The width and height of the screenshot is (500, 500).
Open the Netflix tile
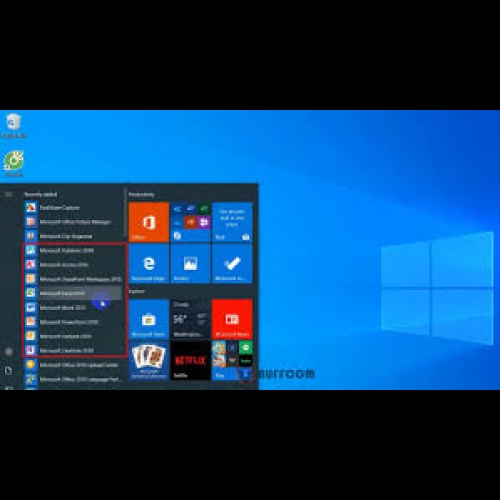tap(190, 360)
